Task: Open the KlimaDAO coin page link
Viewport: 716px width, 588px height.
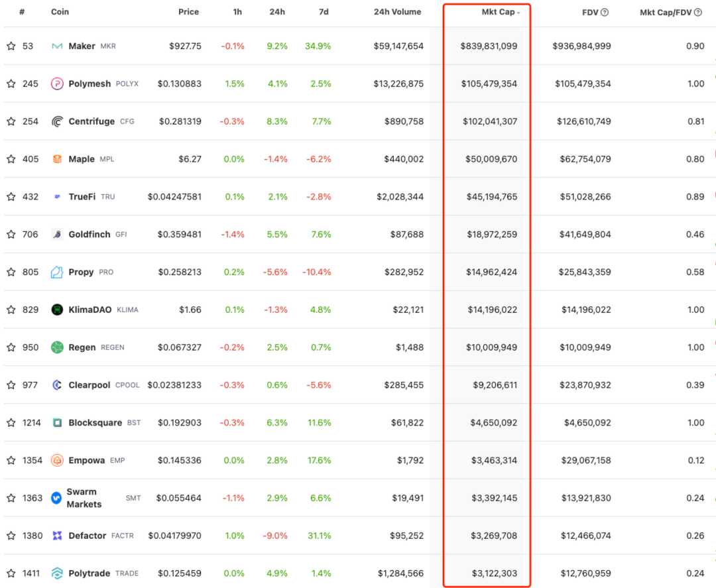Action: pos(90,310)
